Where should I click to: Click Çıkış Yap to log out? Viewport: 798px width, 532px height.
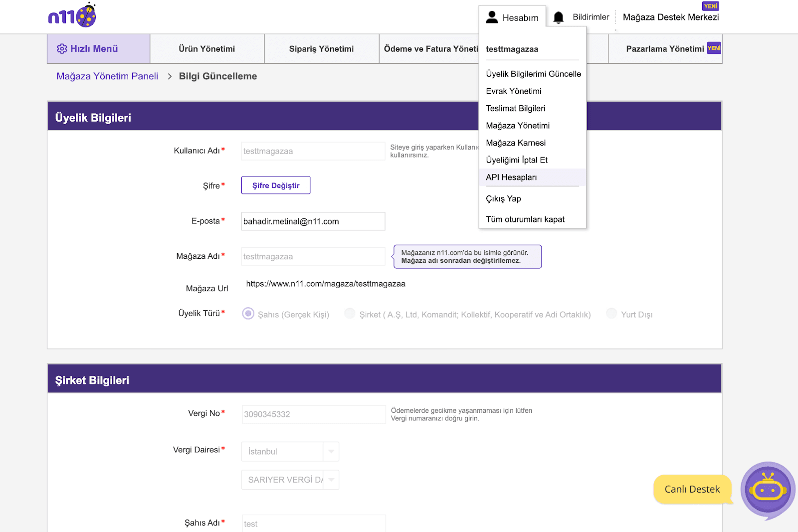point(503,199)
